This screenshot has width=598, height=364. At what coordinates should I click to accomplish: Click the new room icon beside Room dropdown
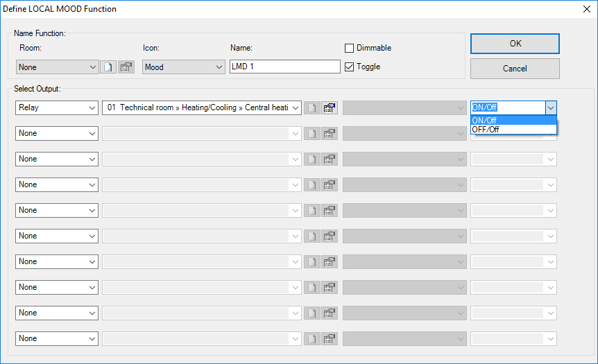pos(108,67)
